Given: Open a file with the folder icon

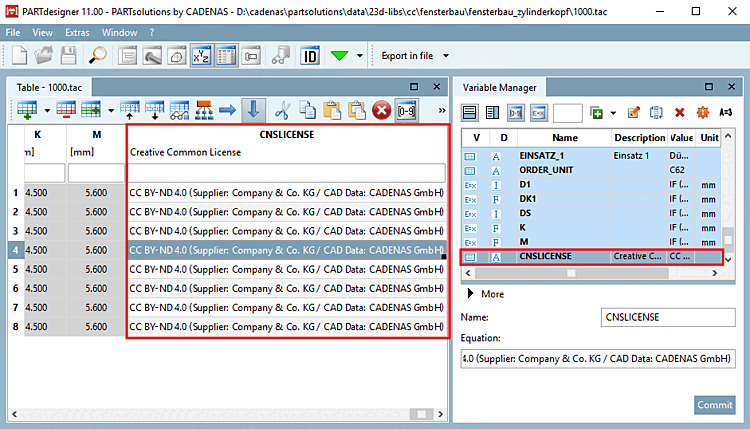Looking at the screenshot, I should [x=44, y=55].
